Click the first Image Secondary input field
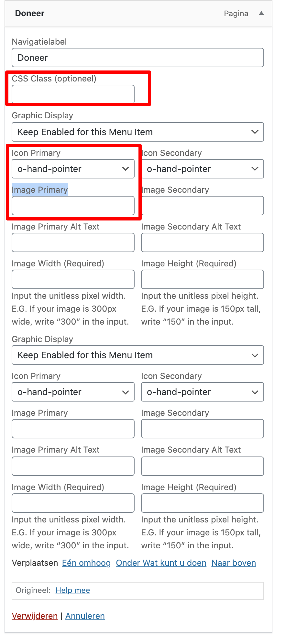 [x=203, y=206]
